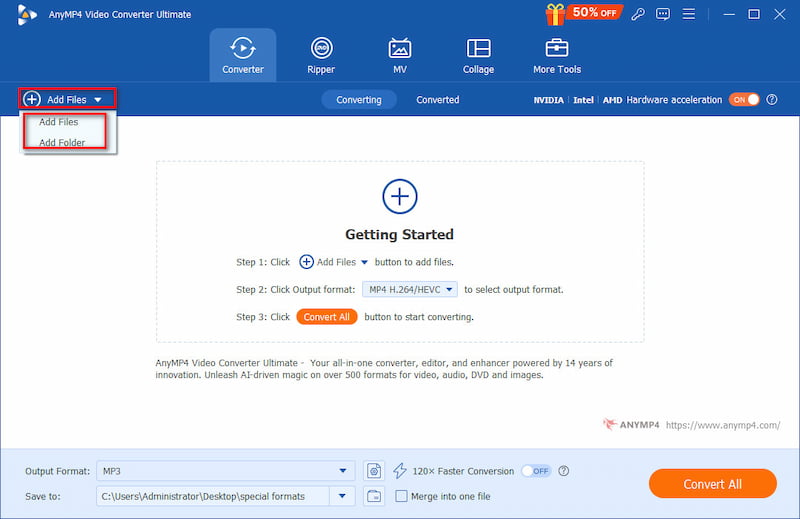800x519 pixels.
Task: Open the hamburger menu icon
Action: [689, 14]
